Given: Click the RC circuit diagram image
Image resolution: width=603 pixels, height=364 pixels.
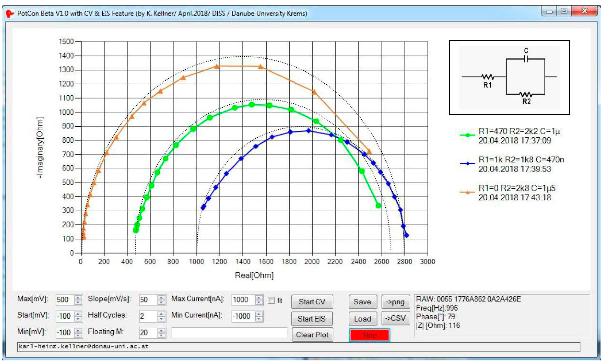Looking at the screenshot, I should [510, 77].
